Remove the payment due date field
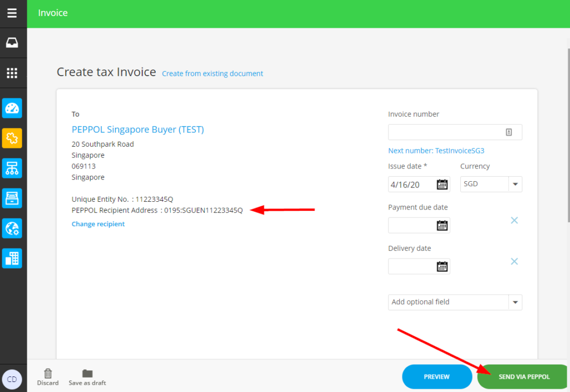The image size is (570, 392). (x=514, y=220)
